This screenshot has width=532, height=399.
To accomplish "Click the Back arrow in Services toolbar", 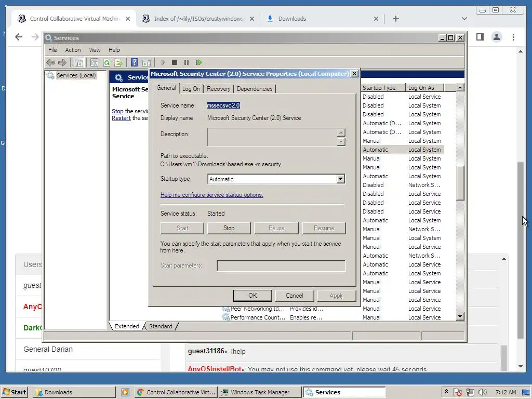I will [50, 62].
